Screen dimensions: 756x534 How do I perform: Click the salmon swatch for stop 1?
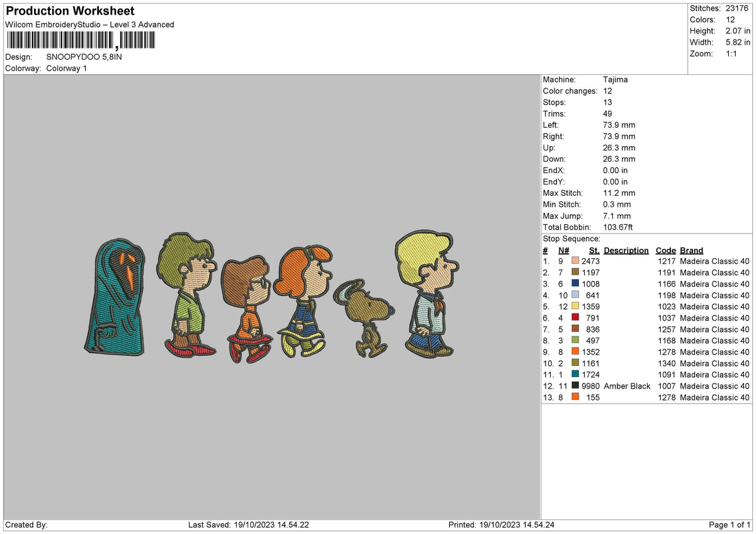point(575,261)
